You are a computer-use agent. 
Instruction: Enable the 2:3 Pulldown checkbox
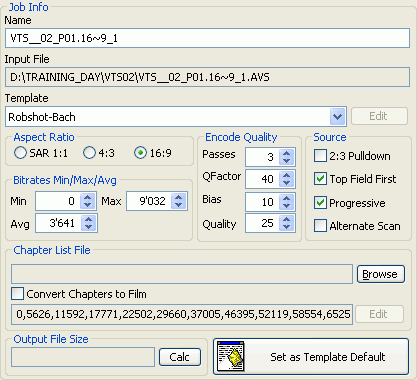pos(320,156)
